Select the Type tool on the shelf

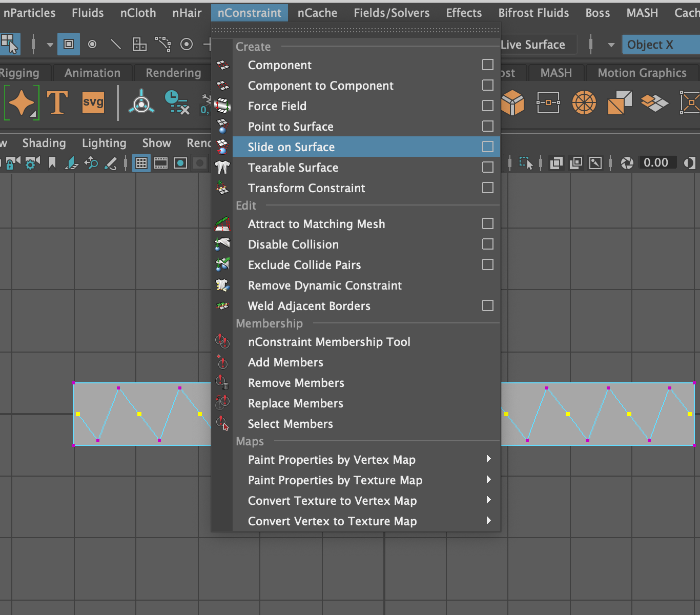pos(57,102)
